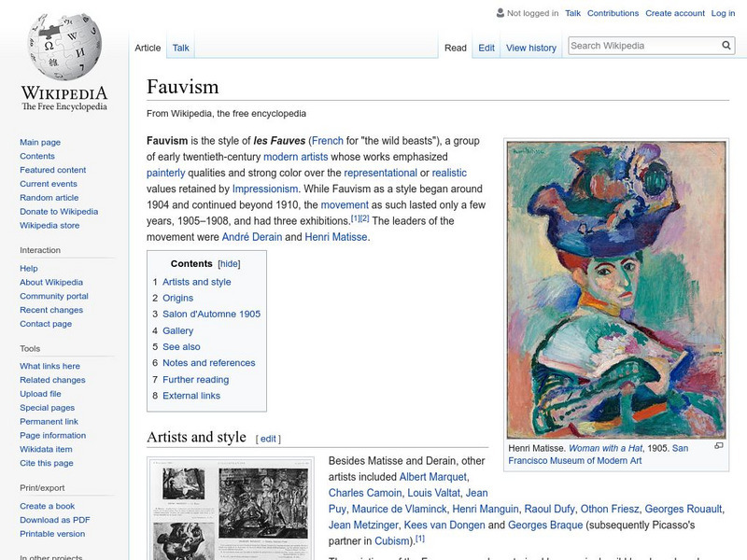Jump to Artists and style in contents
747x560 pixels.
pyautogui.click(x=197, y=282)
